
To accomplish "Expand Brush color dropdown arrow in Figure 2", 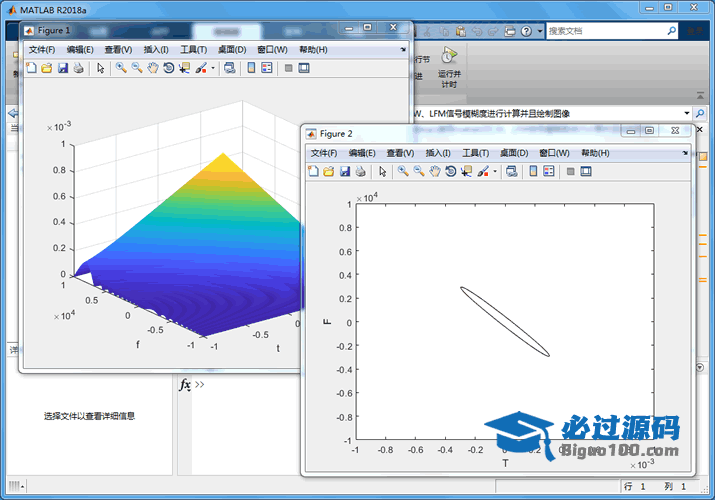I will coord(495,172).
